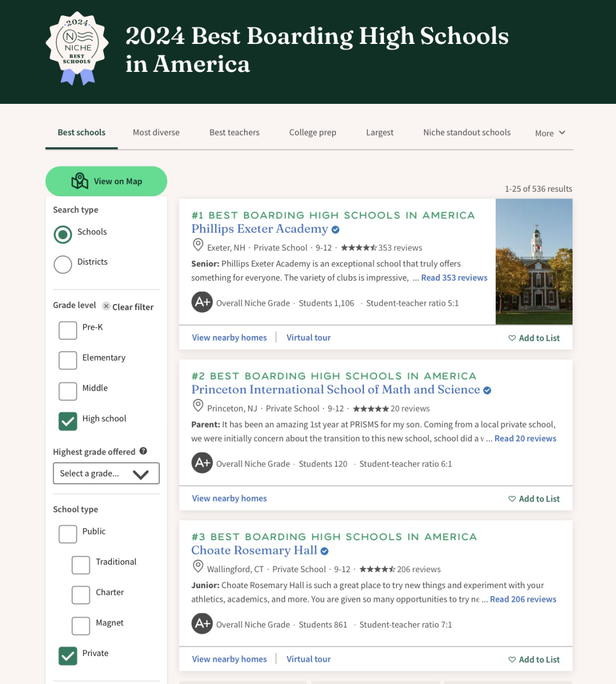
Task: Enable the Charter school type checkbox
Action: click(81, 594)
